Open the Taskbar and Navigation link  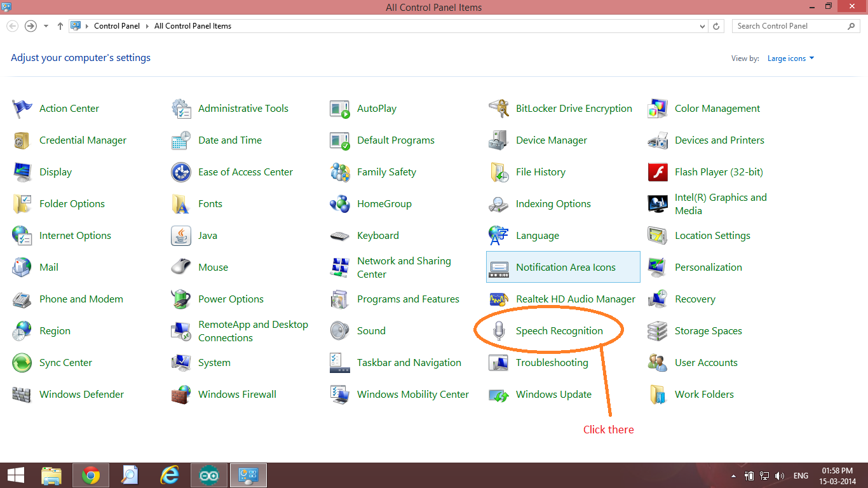pyautogui.click(x=409, y=363)
